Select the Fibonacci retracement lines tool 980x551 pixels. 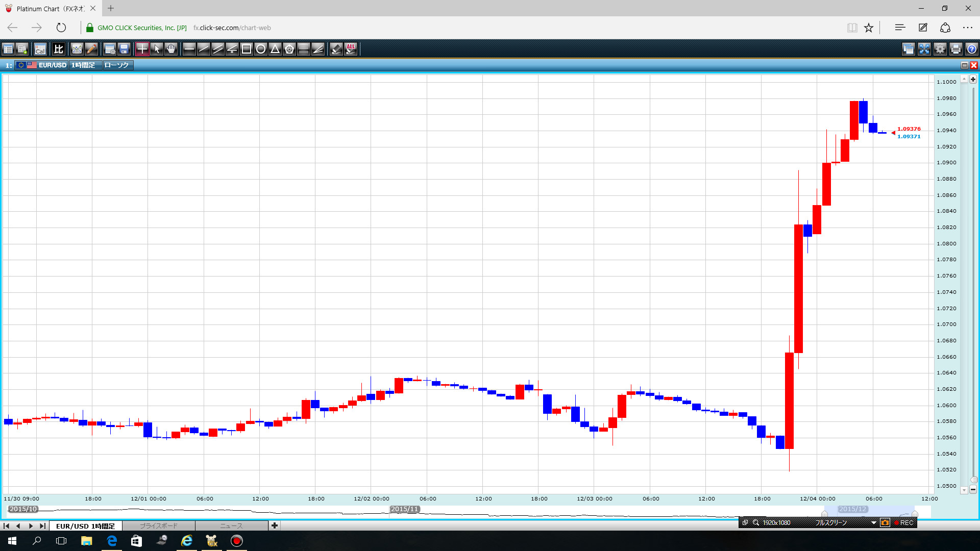[304, 49]
